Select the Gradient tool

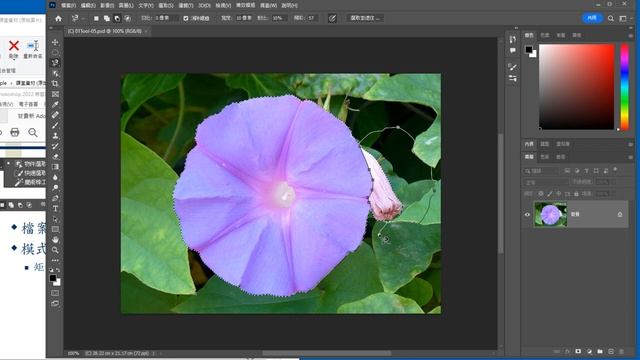tap(55, 167)
